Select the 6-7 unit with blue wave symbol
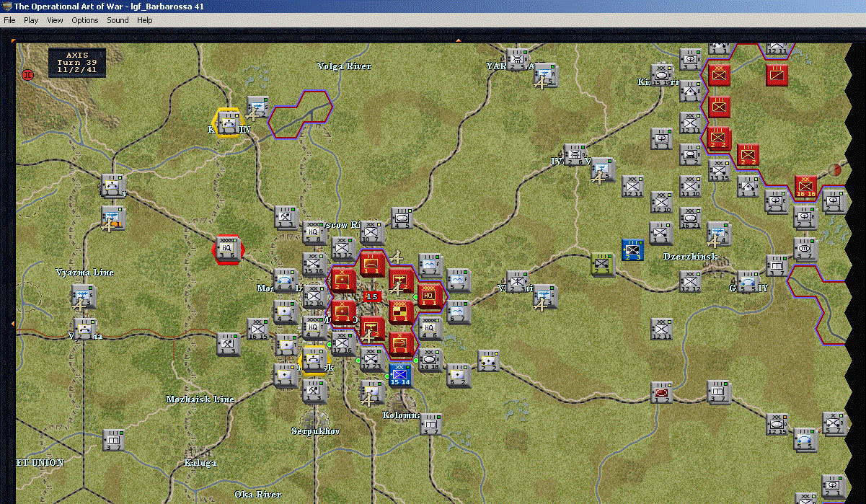The width and height of the screenshot is (866, 504). (x=459, y=311)
